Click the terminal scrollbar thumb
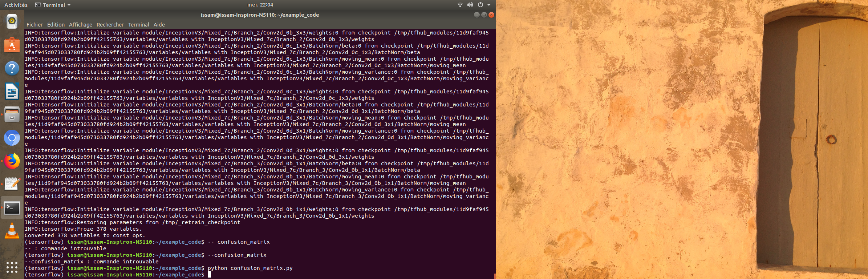Screen dimensions: 868x279 click(x=495, y=276)
